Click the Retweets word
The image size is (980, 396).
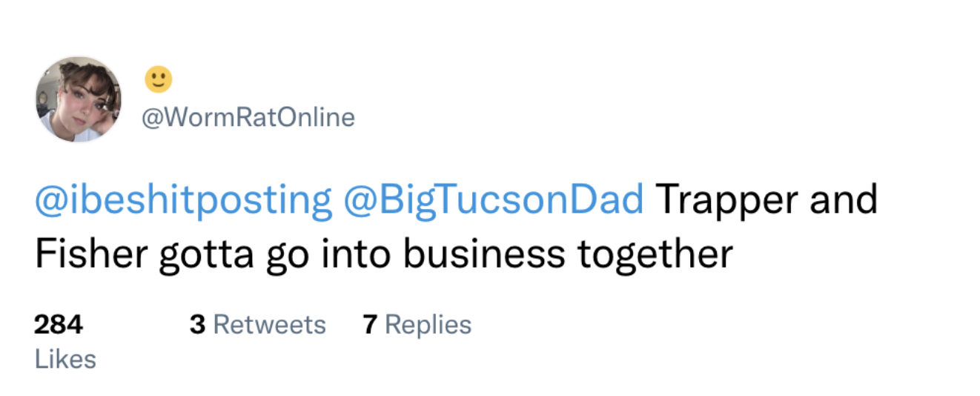(x=269, y=325)
